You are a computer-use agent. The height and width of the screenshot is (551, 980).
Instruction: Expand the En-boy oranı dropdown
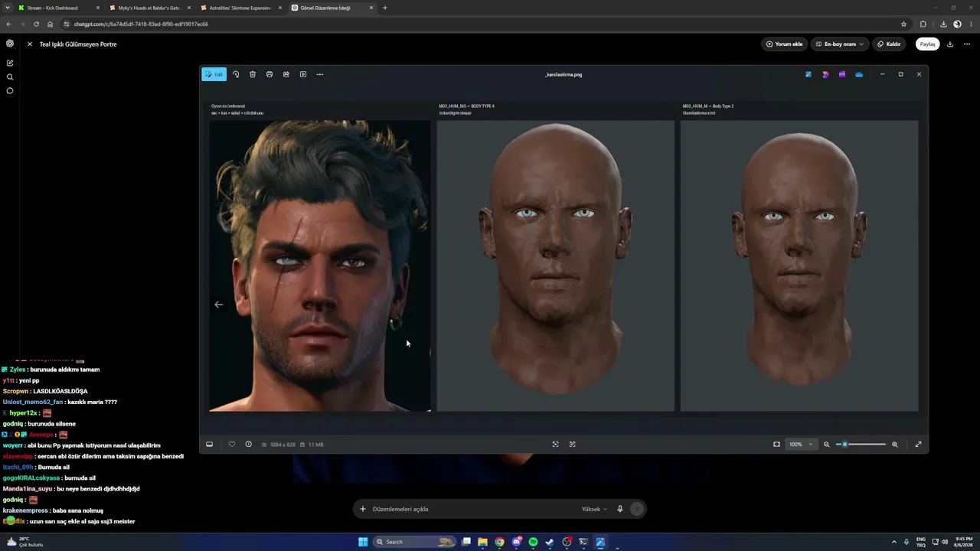[x=840, y=44]
